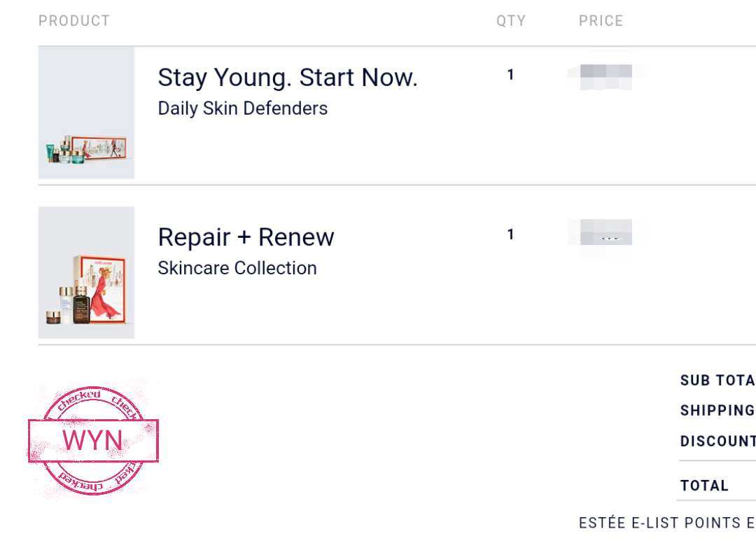Image resolution: width=756 pixels, height=543 pixels.
Task: Click the blurred price for Repair + Renew
Action: point(605,232)
